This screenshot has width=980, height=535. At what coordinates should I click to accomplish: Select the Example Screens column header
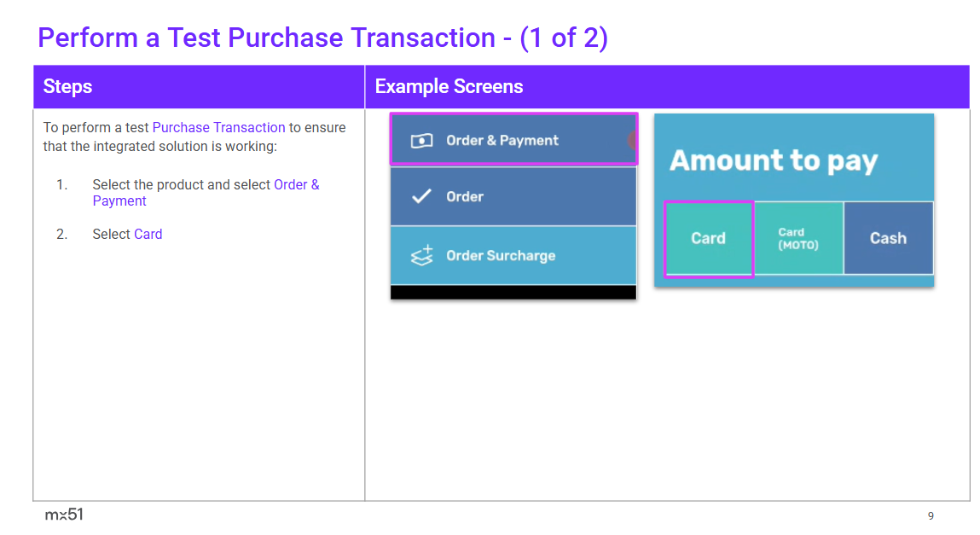point(449,86)
